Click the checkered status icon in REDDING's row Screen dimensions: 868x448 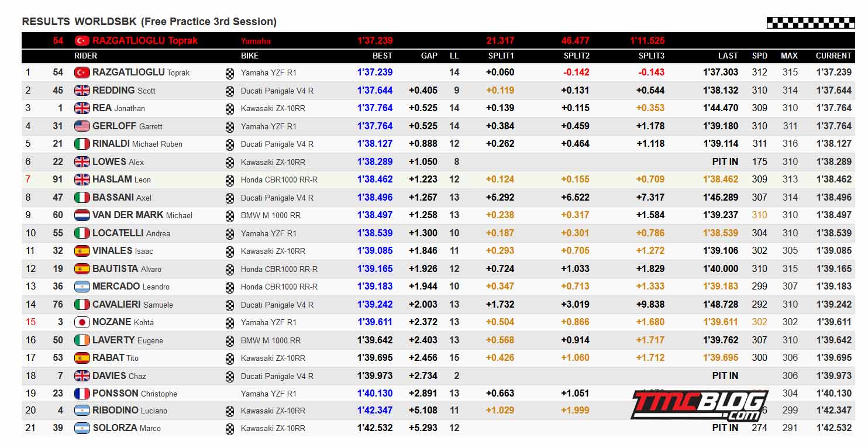pyautogui.click(x=230, y=91)
